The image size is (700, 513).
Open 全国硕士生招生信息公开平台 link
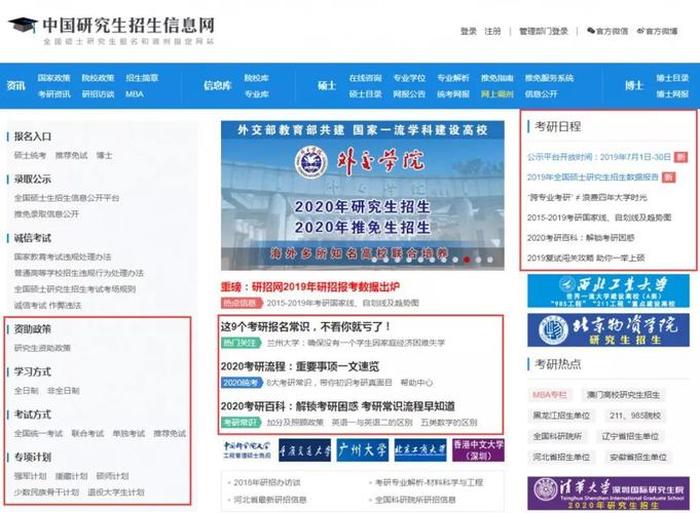pos(67,198)
